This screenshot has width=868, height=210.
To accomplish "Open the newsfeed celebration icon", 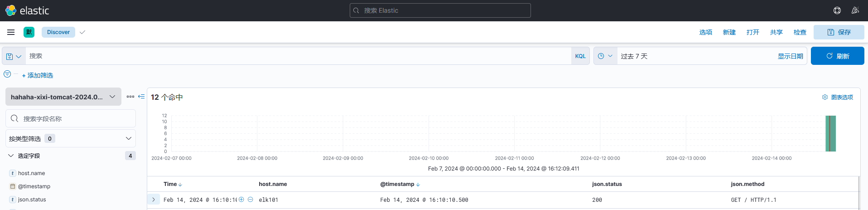I will click(855, 10).
